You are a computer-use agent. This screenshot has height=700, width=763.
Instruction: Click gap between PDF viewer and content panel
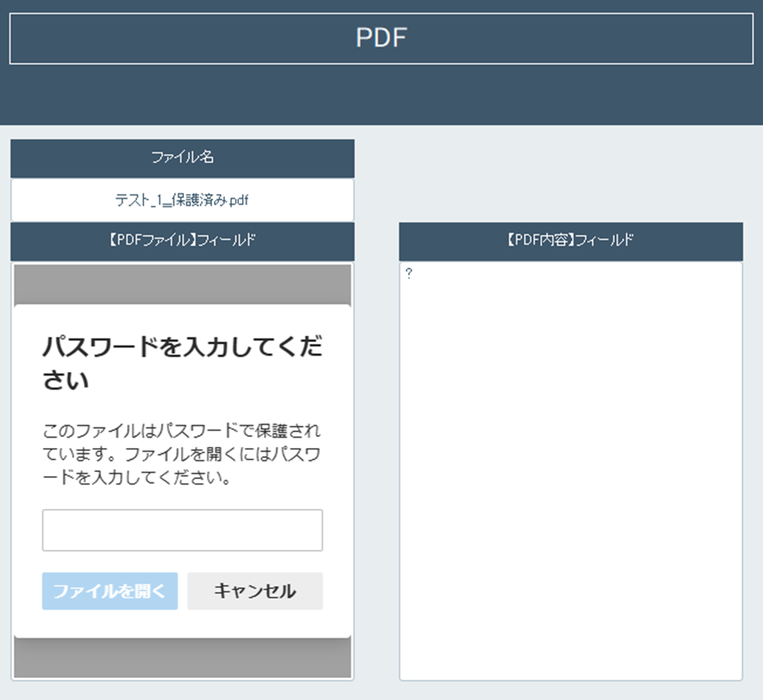point(376,470)
